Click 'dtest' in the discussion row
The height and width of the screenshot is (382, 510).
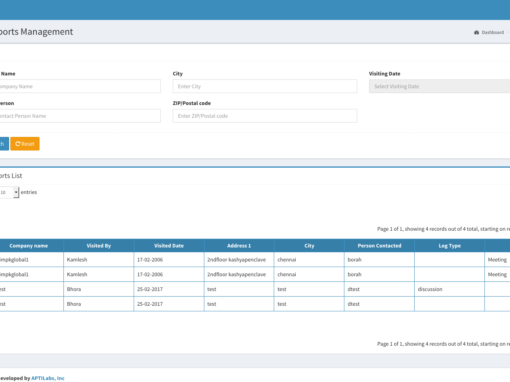pyautogui.click(x=354, y=289)
